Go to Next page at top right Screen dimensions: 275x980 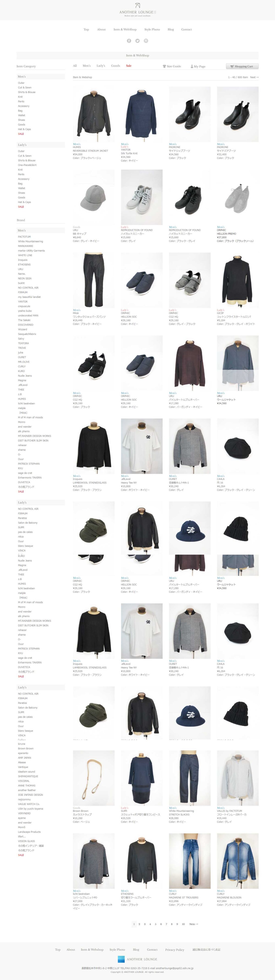(x=254, y=77)
